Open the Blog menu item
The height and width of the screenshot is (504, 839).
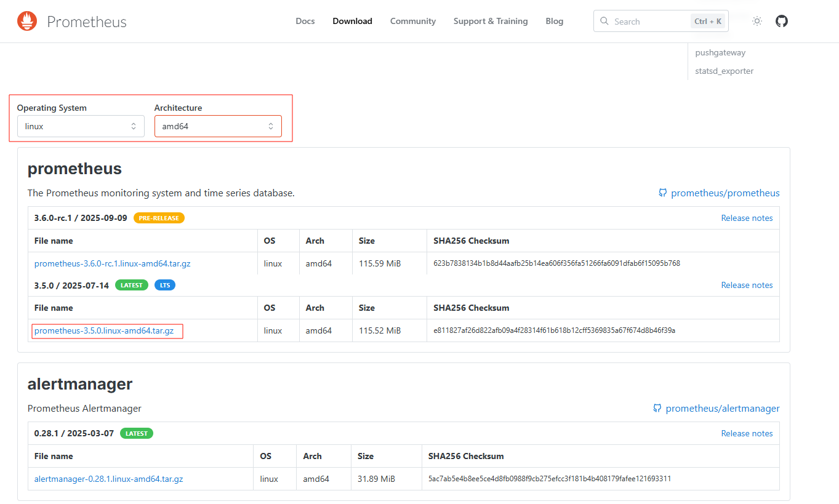coord(555,21)
